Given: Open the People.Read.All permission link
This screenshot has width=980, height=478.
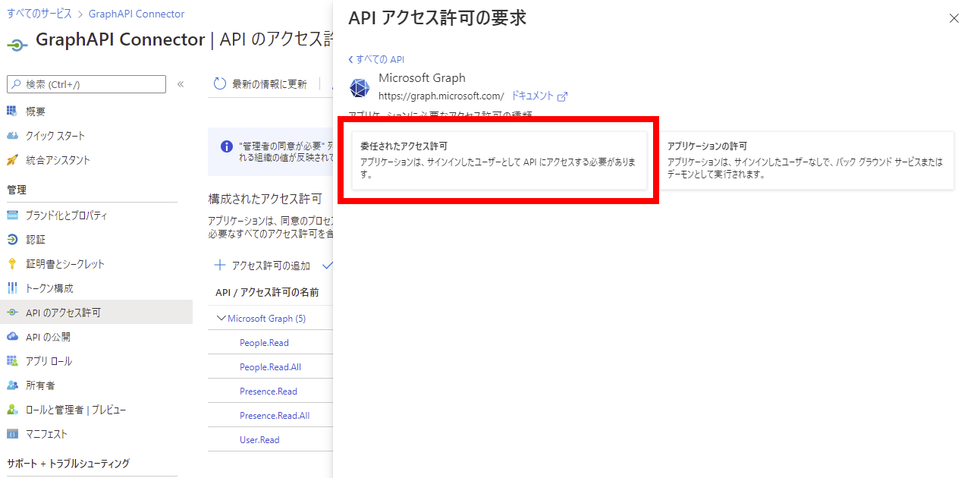Looking at the screenshot, I should (x=270, y=367).
